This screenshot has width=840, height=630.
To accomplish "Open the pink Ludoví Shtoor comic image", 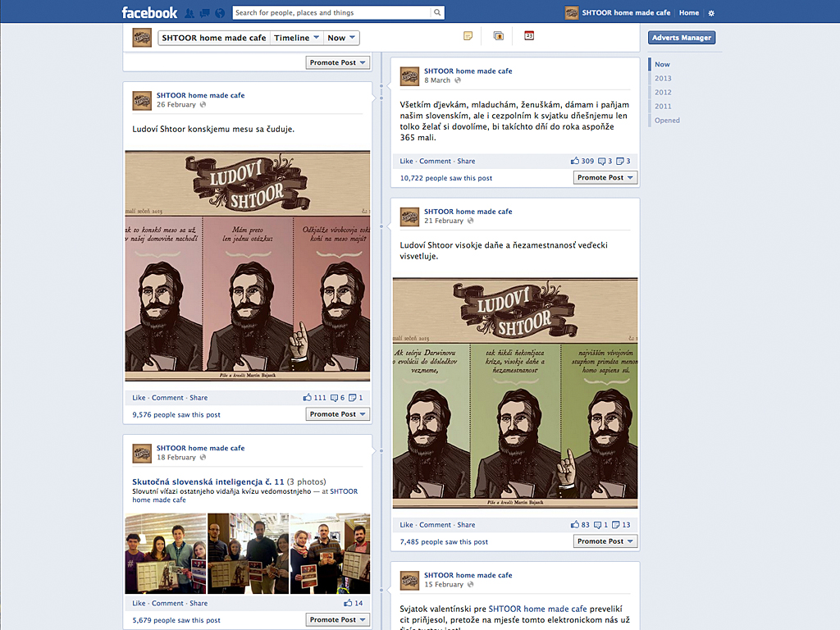I will coord(248,266).
